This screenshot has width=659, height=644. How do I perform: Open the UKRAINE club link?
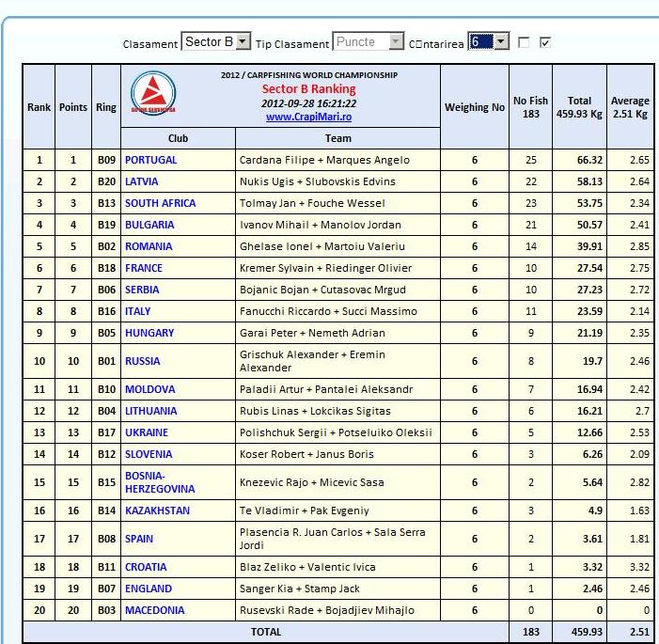pyautogui.click(x=147, y=432)
